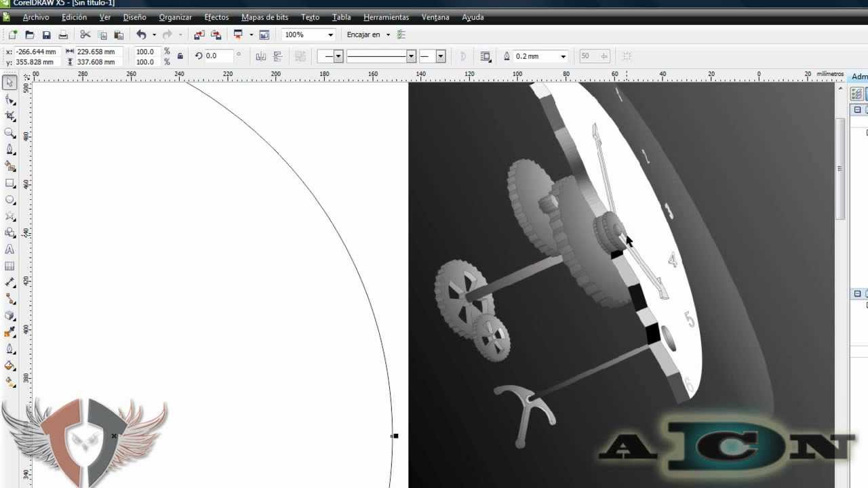Select the Extrude effects tool
Viewport: 868px width, 488px height.
(9, 316)
